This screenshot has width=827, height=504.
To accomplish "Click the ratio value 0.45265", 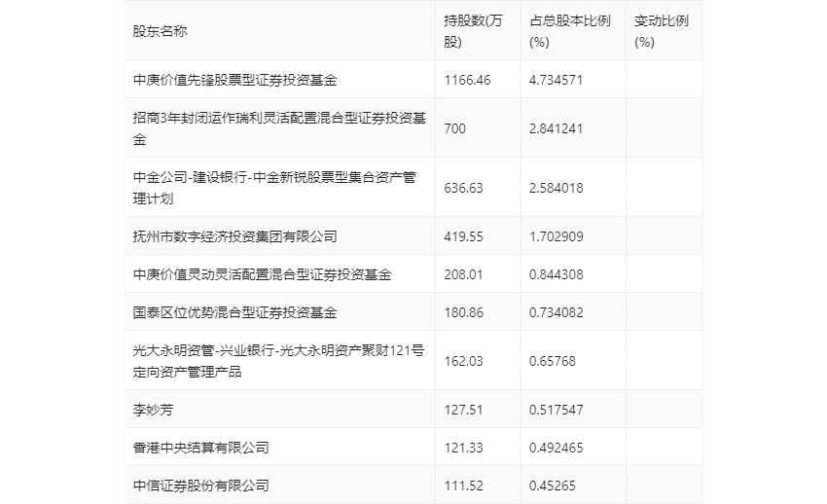I will (x=553, y=486).
